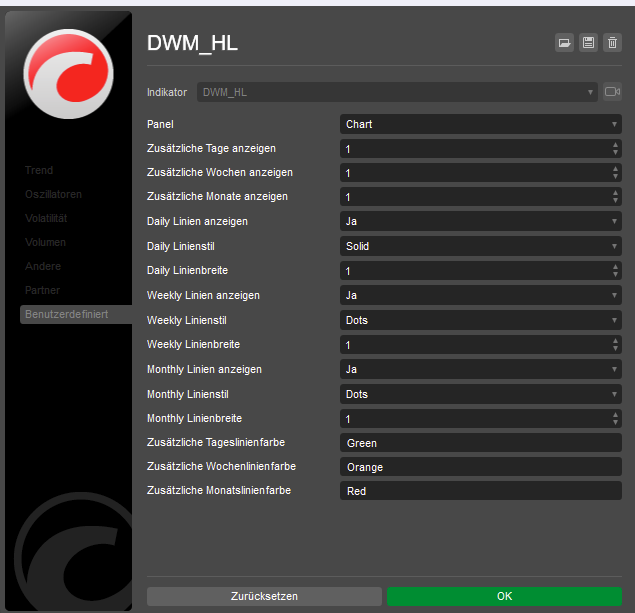Decrease Daily Linienbreite with down arrow
Viewport: 635px width, 613px height.
[615, 275]
